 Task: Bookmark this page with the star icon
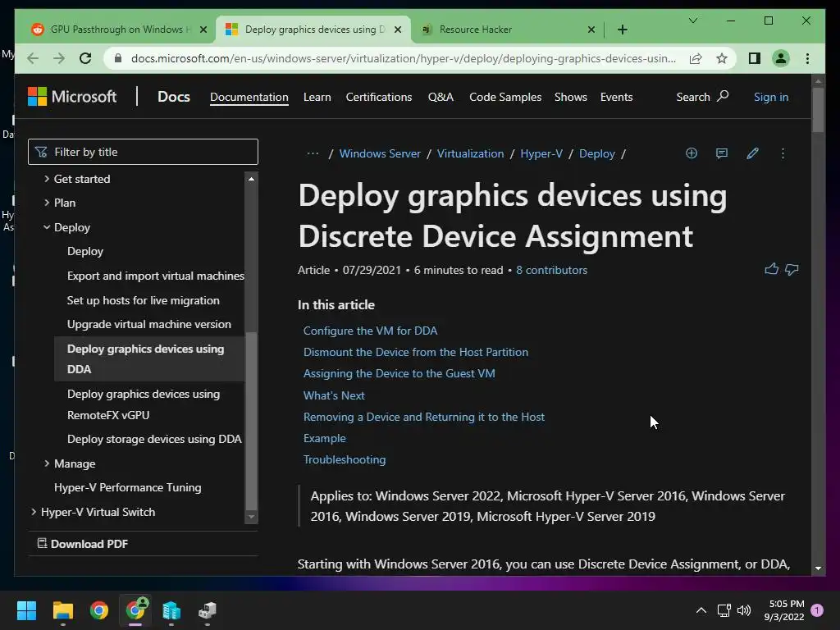tap(722, 58)
